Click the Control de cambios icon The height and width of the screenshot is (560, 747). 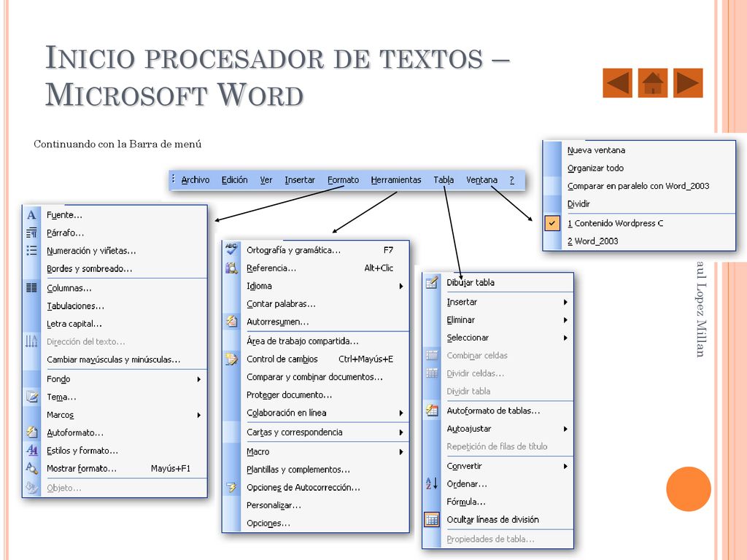231,359
